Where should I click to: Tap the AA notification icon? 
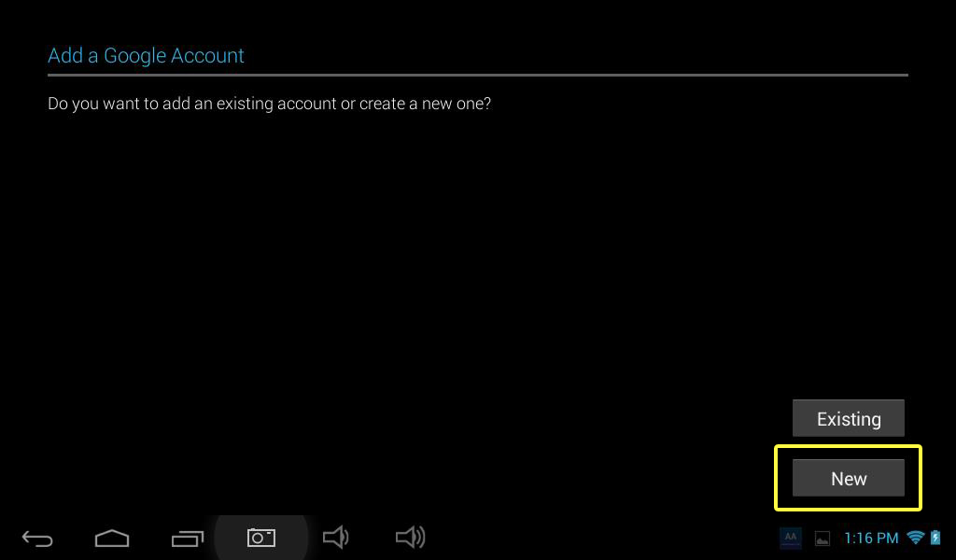(790, 538)
